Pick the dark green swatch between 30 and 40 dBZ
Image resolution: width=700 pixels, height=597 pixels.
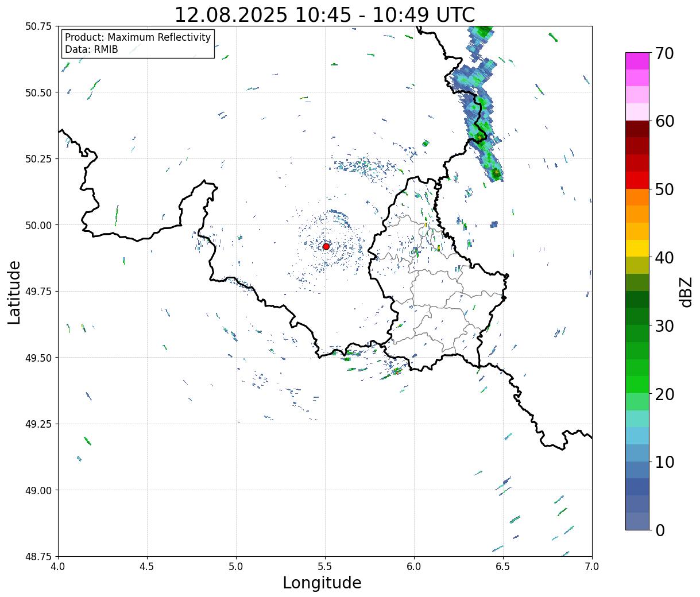point(637,299)
